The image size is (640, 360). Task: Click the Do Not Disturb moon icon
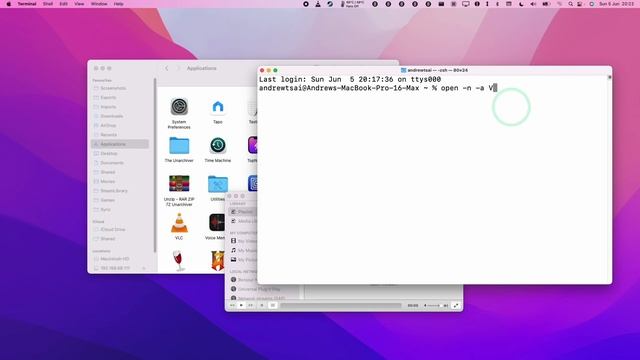[521, 4]
